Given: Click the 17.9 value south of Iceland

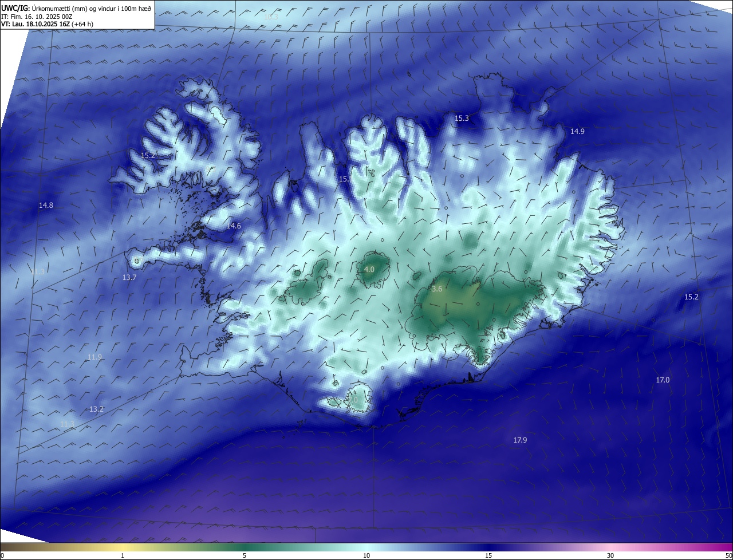Looking at the screenshot, I should (520, 440).
